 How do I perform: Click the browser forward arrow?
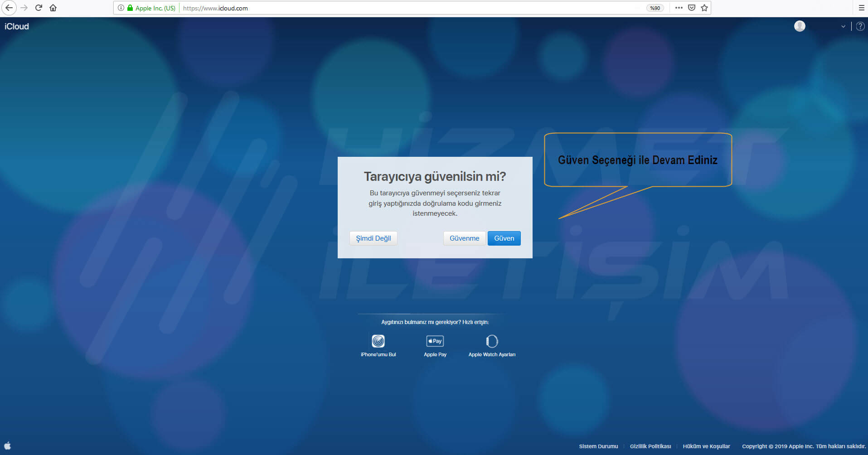coord(24,8)
